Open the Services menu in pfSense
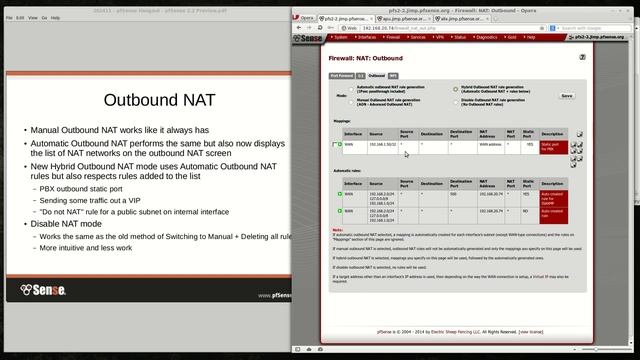The width and height of the screenshot is (640, 360). (417, 38)
